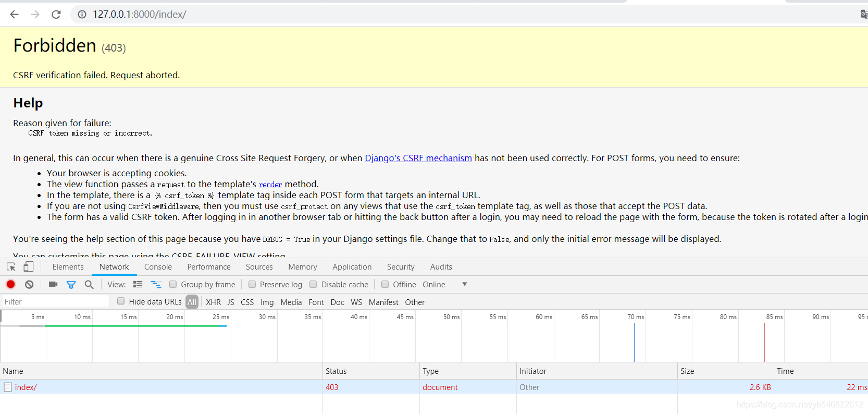
Task: Open the Application tab
Action: click(x=352, y=267)
